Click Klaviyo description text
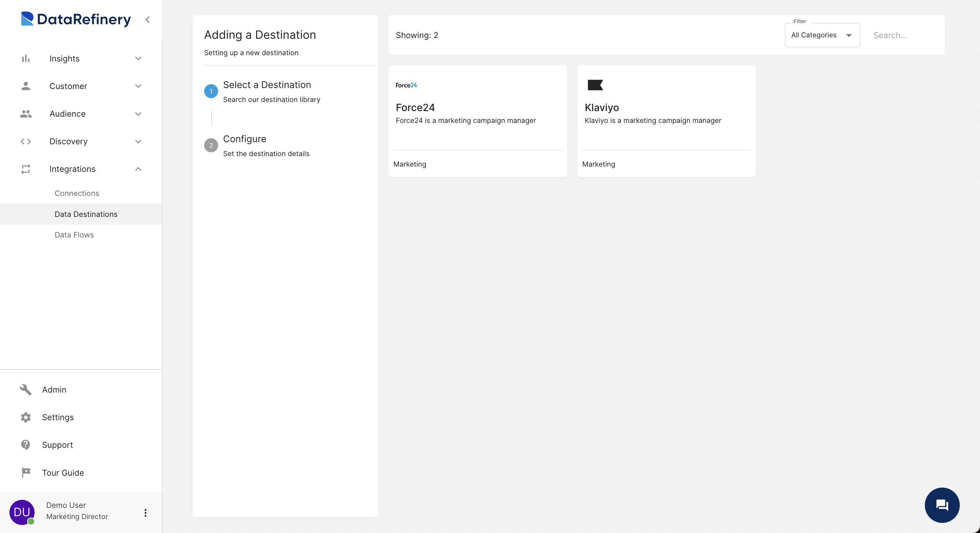Screen dimensions: 980x533 (653, 120)
